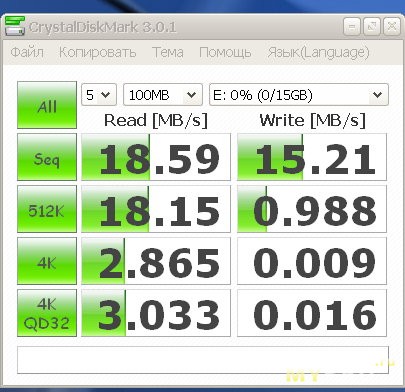Screen dimensions: 405x392
Task: Run all benchmarks with All button
Action: tap(47, 105)
